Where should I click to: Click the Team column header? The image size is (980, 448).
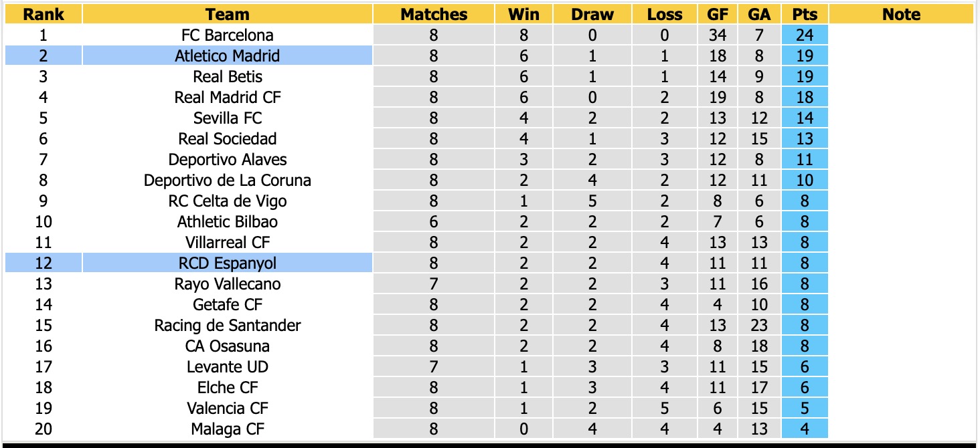[x=228, y=14]
